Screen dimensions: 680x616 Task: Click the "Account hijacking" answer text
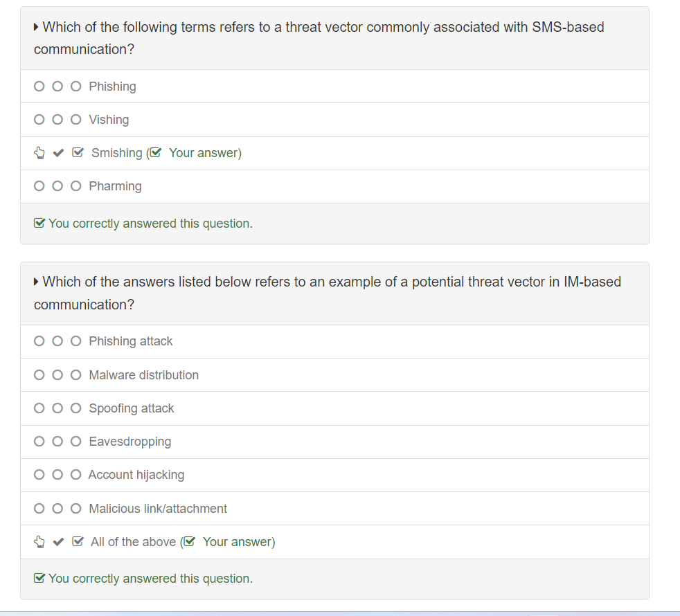(136, 475)
